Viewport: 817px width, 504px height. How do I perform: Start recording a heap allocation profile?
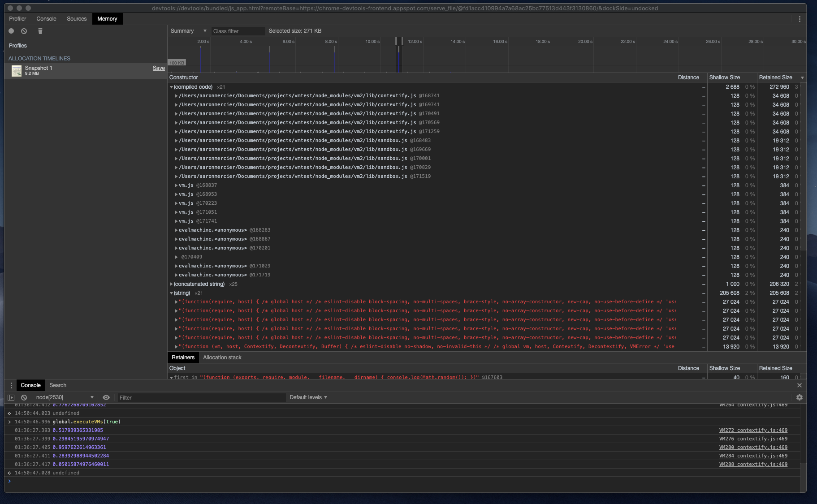[11, 31]
